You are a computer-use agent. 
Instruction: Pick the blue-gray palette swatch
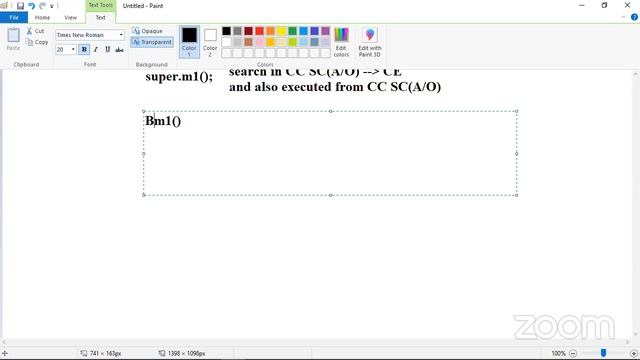tap(315, 42)
